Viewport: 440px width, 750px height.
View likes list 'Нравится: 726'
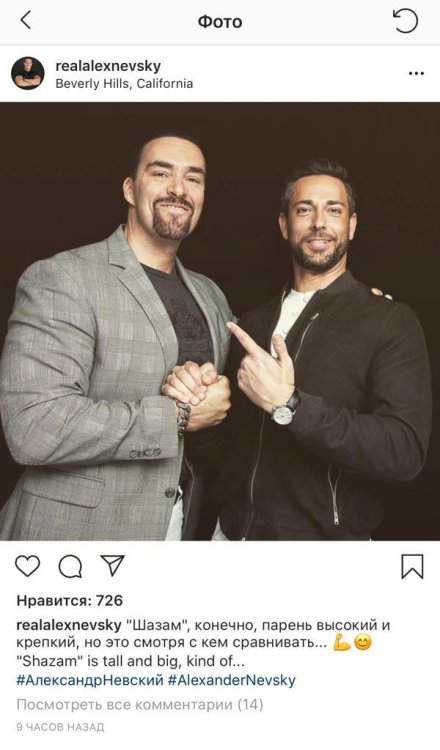click(70, 600)
